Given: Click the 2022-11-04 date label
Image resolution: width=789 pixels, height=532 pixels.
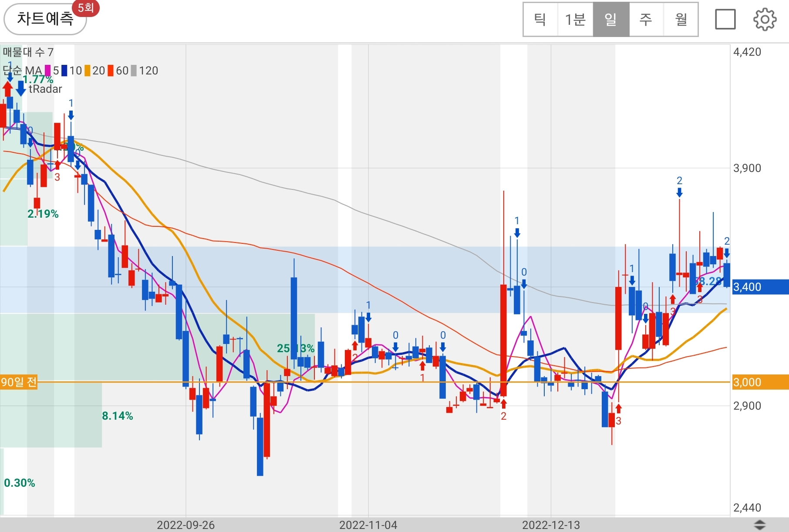Looking at the screenshot, I should click(x=368, y=525).
